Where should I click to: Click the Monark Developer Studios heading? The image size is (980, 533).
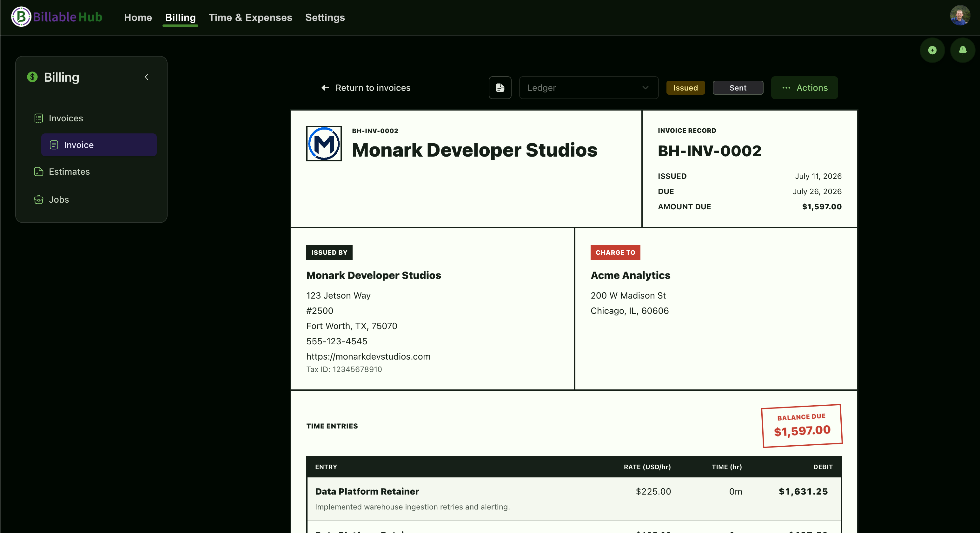474,150
